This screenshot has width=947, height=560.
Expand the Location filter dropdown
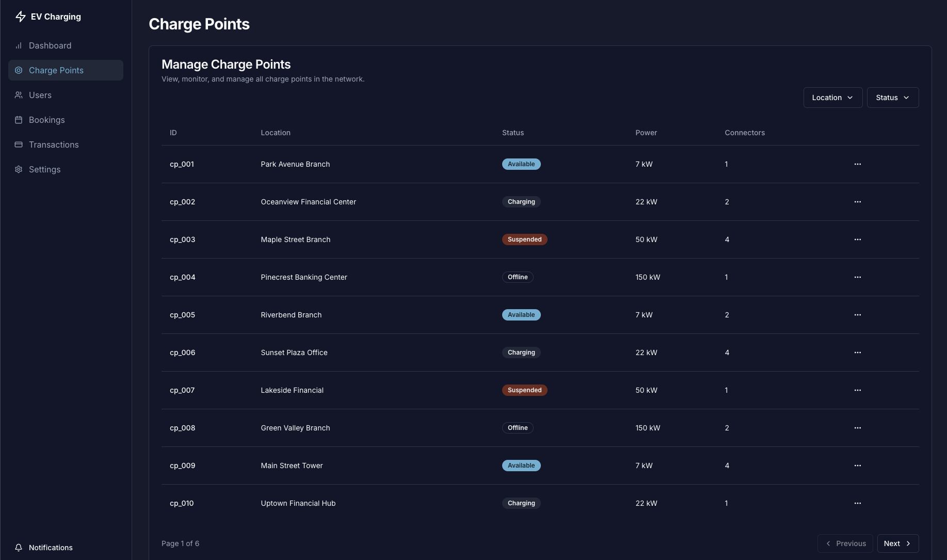coord(832,98)
